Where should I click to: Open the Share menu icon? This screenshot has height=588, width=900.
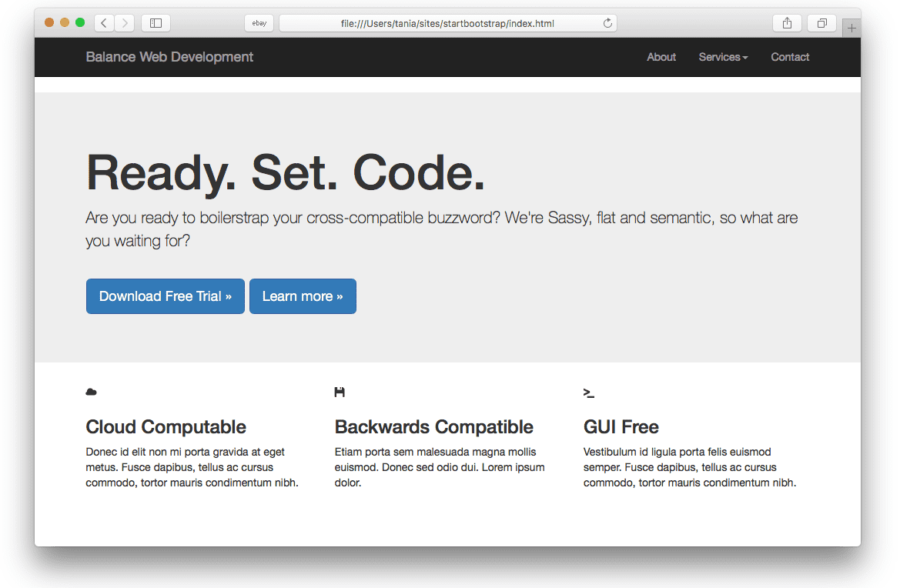click(x=787, y=23)
